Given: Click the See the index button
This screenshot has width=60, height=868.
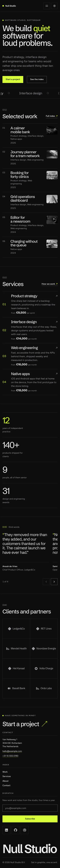Looking at the screenshot, I should pos(37,79).
